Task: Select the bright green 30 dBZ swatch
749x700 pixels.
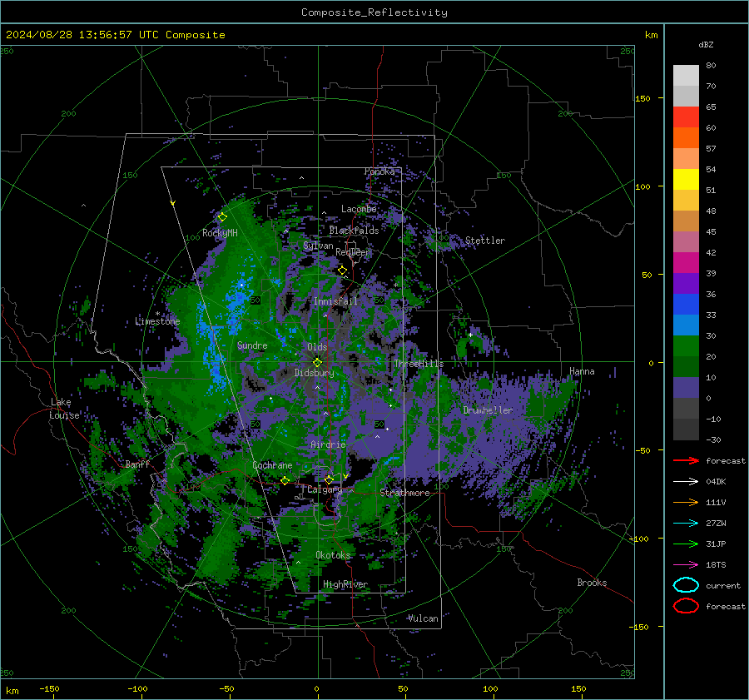Action: (x=686, y=346)
